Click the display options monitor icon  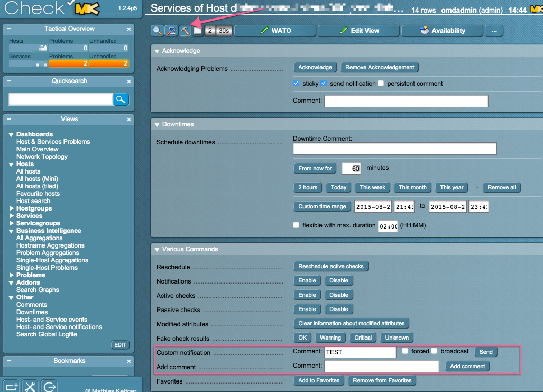coord(171,31)
